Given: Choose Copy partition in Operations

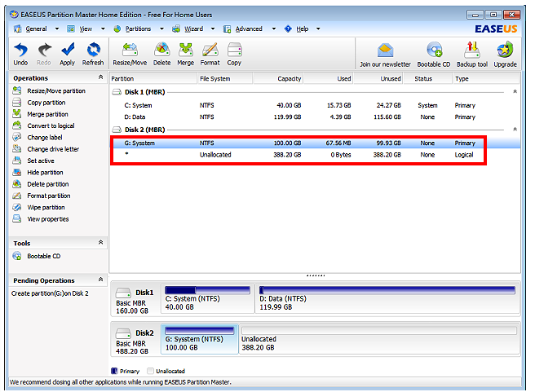Looking at the screenshot, I should [x=39, y=103].
